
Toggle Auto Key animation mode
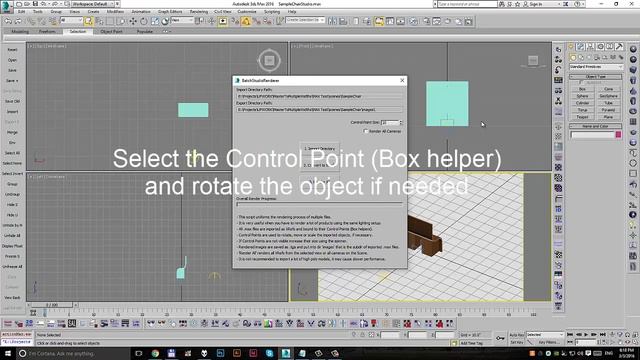point(517,335)
